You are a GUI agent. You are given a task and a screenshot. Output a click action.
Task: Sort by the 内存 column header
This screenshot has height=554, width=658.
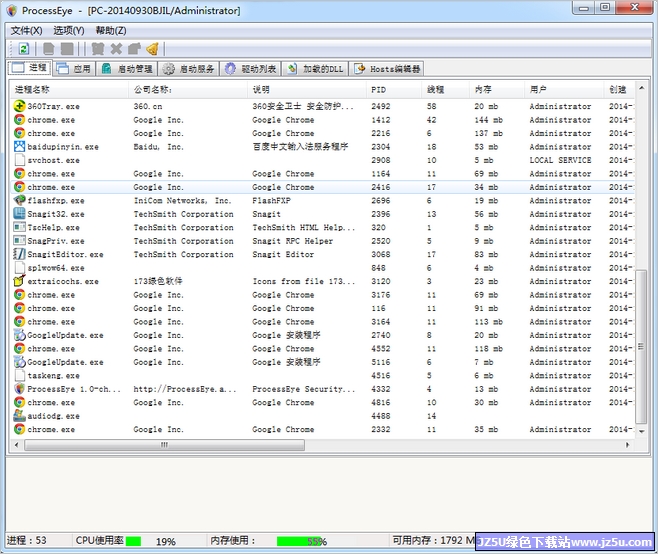coord(497,89)
